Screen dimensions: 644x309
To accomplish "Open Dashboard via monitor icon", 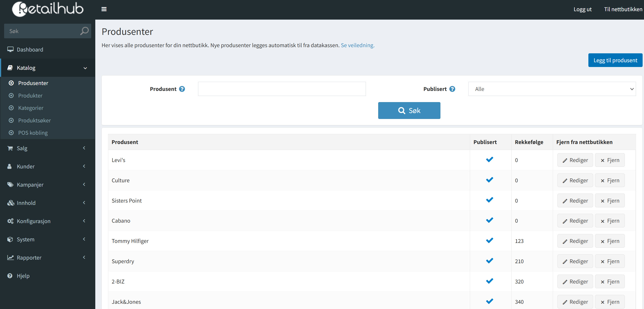I will 10,49.
